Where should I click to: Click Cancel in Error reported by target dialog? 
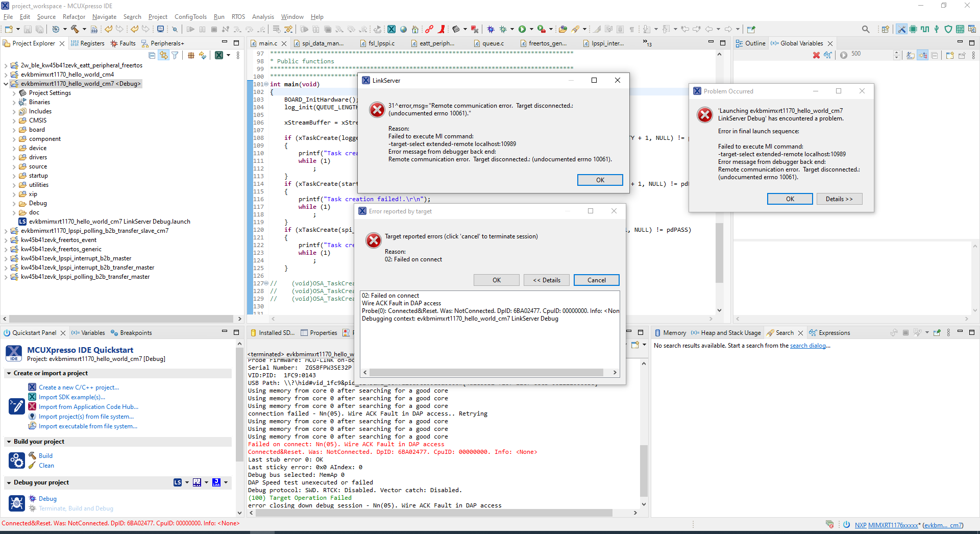pos(596,280)
